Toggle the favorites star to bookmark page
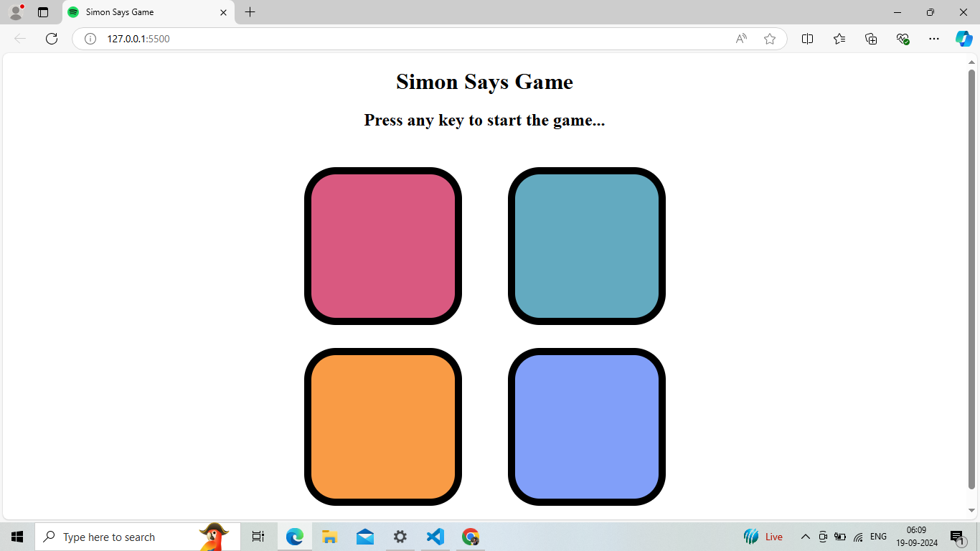This screenshot has width=980, height=551. point(770,39)
